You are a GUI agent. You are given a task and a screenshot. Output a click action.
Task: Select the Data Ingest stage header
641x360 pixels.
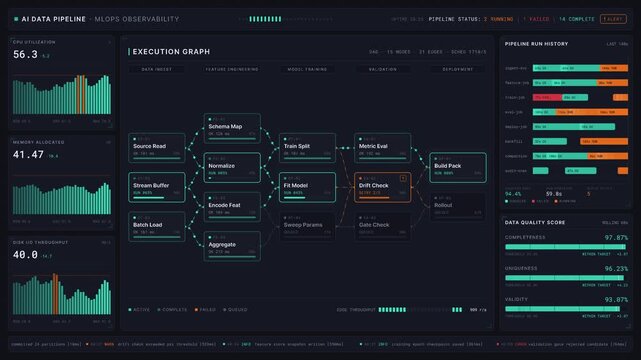pos(157,69)
